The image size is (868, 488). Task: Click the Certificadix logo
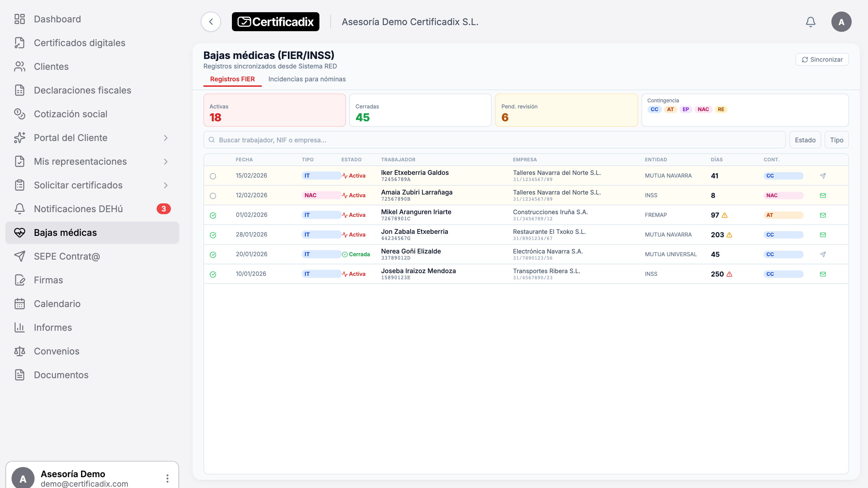pos(275,22)
